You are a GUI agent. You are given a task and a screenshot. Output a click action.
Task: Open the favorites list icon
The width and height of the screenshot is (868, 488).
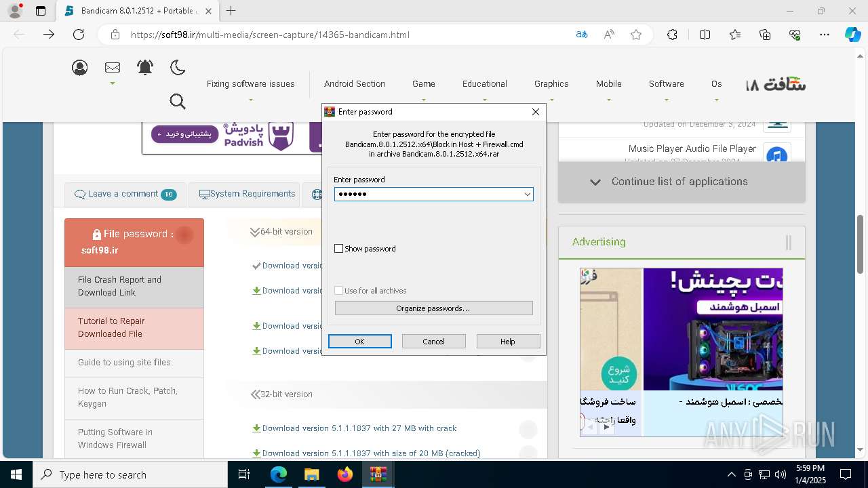pos(735,35)
